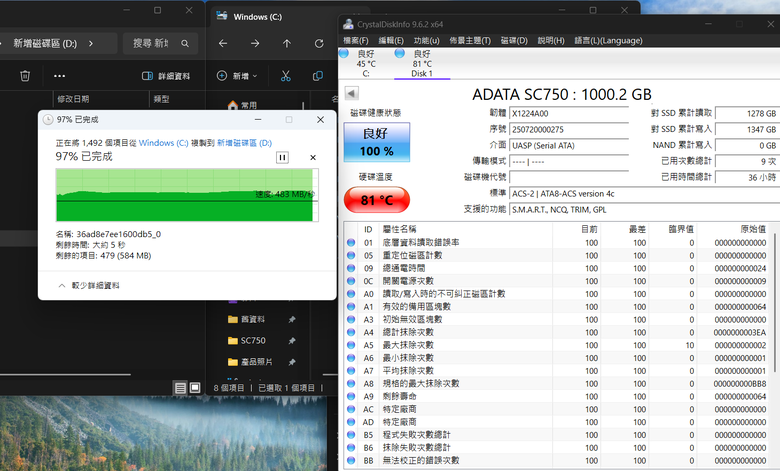This screenshot has height=471, width=780.
Task: Click status dot for A5 最大抹除次數
Action: pyautogui.click(x=351, y=345)
